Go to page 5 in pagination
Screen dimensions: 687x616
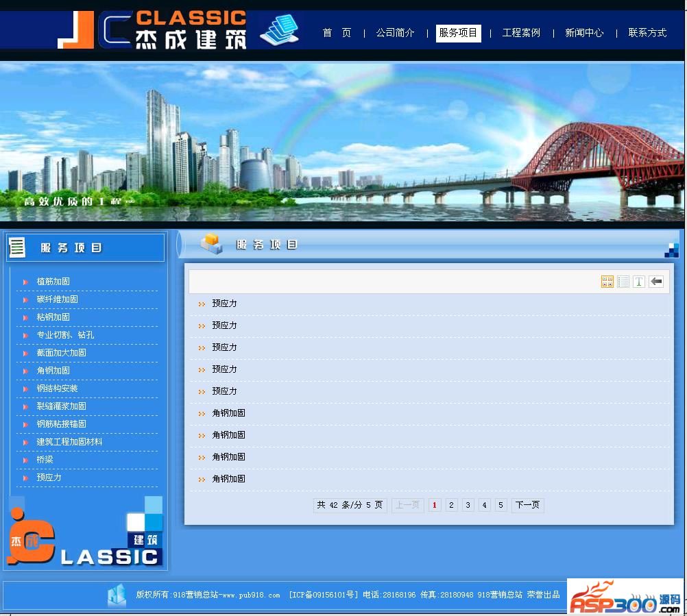[x=501, y=505]
